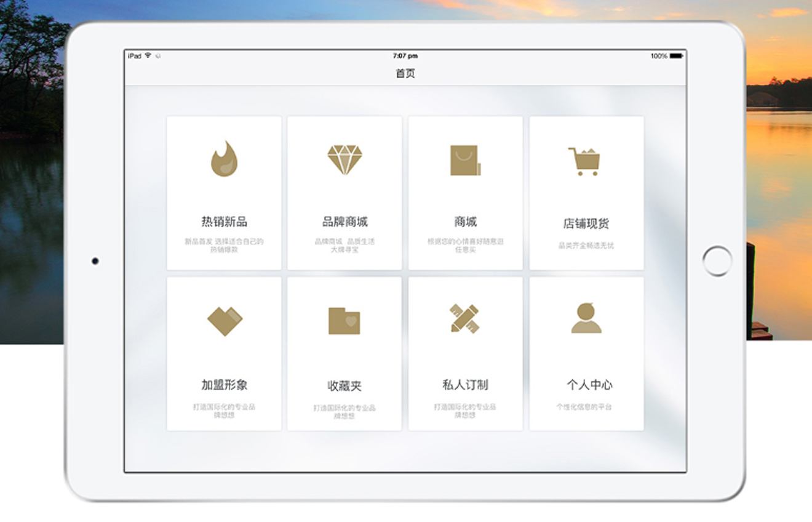Tap the person silhouette icon
The image size is (812, 522).
click(586, 318)
